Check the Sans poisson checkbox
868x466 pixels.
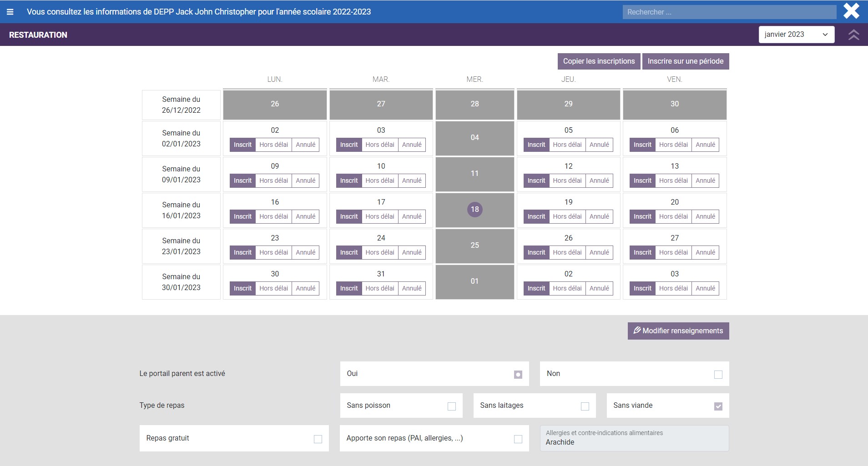[x=451, y=406]
